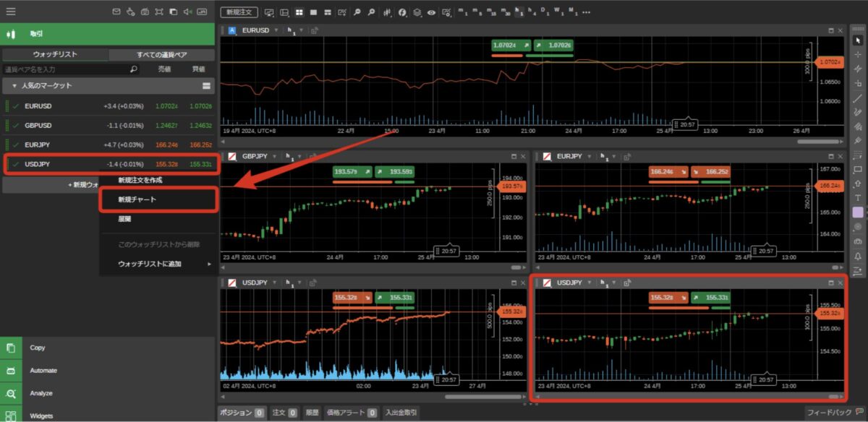
Task: Switch to the すべての通貨ペア tab
Action: (162, 54)
